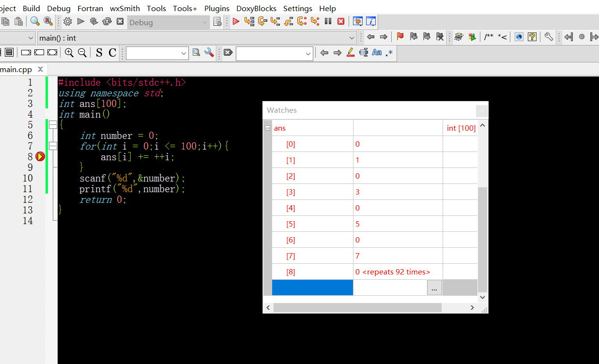
Task: Click the Jump forward arrow icon
Action: [x=384, y=37]
